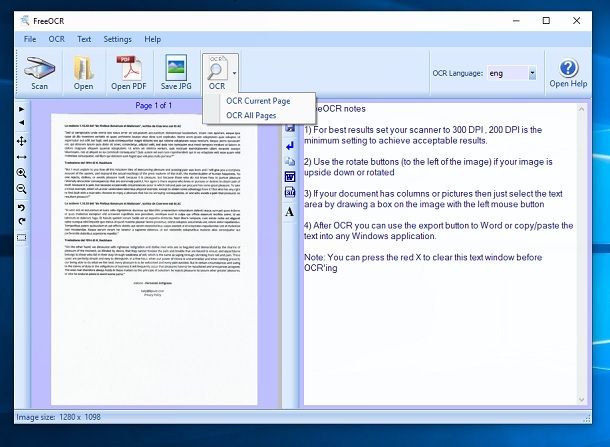Choose OCR All Pages from dropdown
The height and width of the screenshot is (447, 610).
tap(251, 116)
